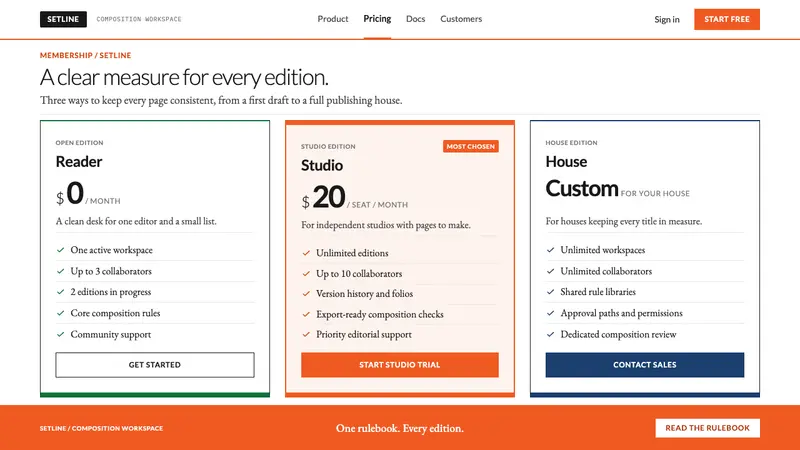
Task: Click checkmark beside Shared rule libraries
Action: tap(550, 292)
